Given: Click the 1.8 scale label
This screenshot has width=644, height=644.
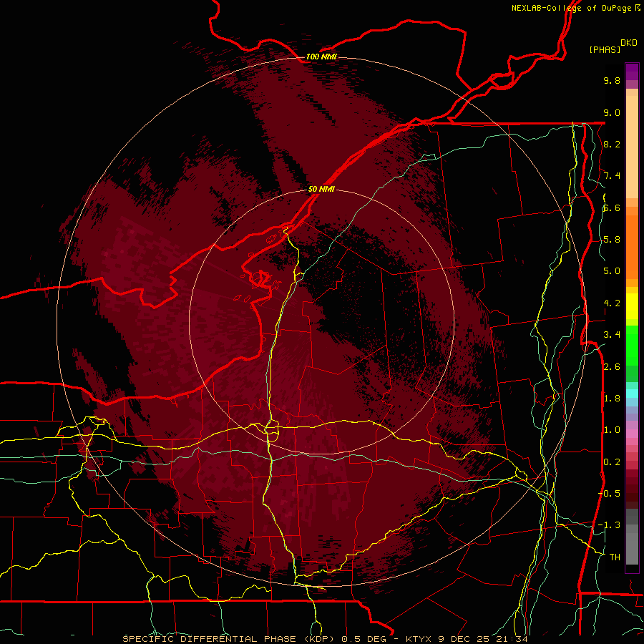Looking at the screenshot, I should click(612, 399).
